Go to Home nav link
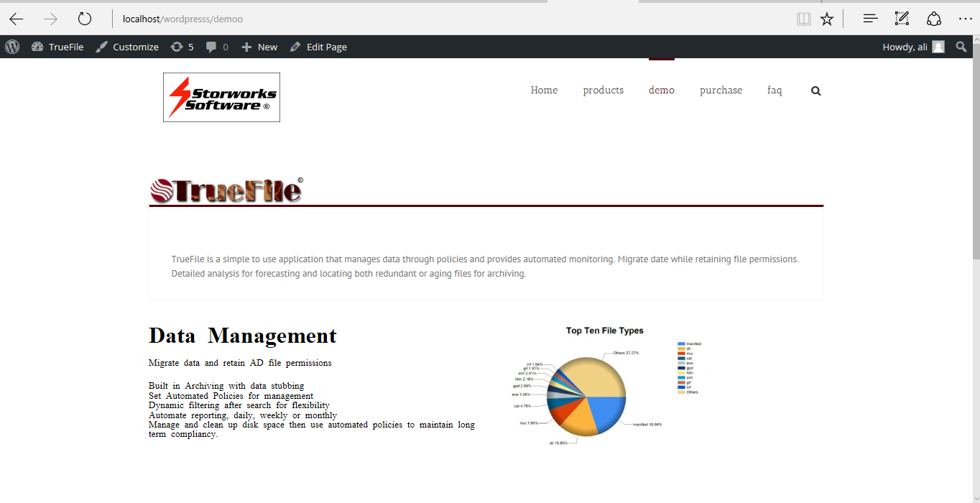 (x=544, y=91)
